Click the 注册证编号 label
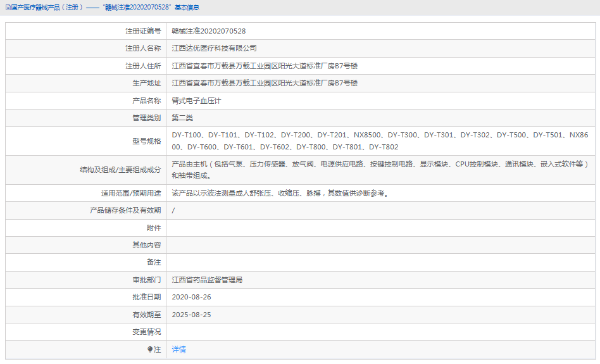Image resolution: width=600 pixels, height=364 pixels. [143, 31]
